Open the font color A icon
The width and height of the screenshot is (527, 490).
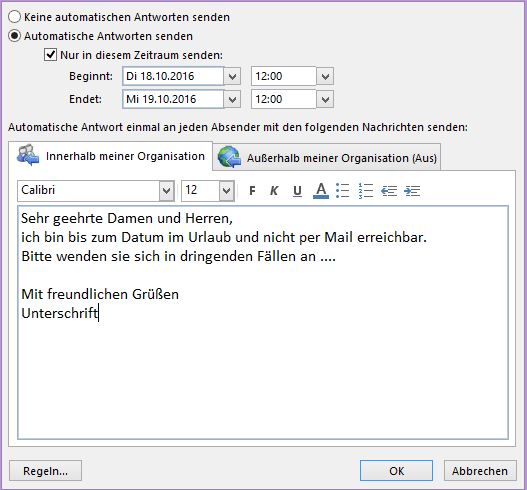[x=321, y=191]
